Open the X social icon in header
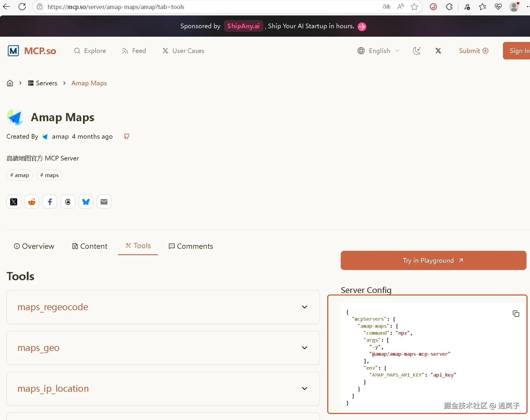The width and height of the screenshot is (530, 420). pos(438,51)
